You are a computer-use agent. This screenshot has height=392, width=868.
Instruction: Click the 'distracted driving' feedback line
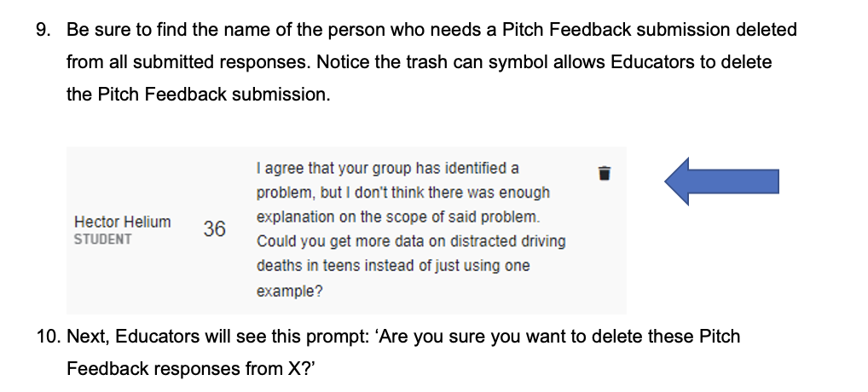tap(411, 241)
